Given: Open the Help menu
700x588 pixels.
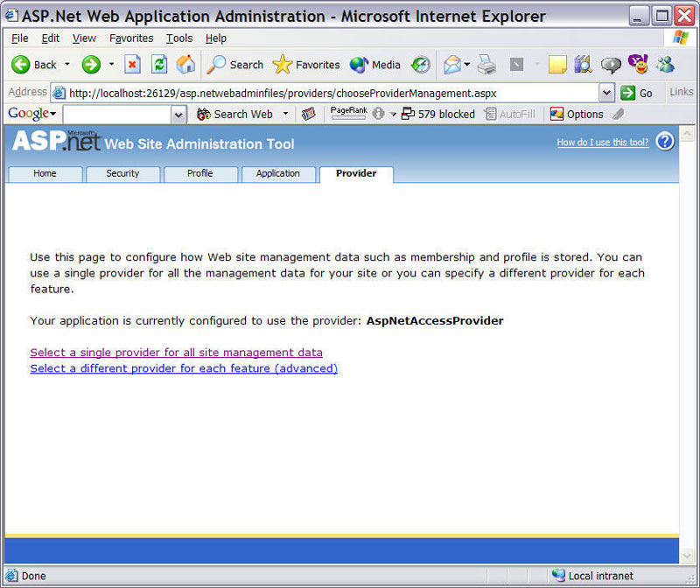Looking at the screenshot, I should coord(216,38).
